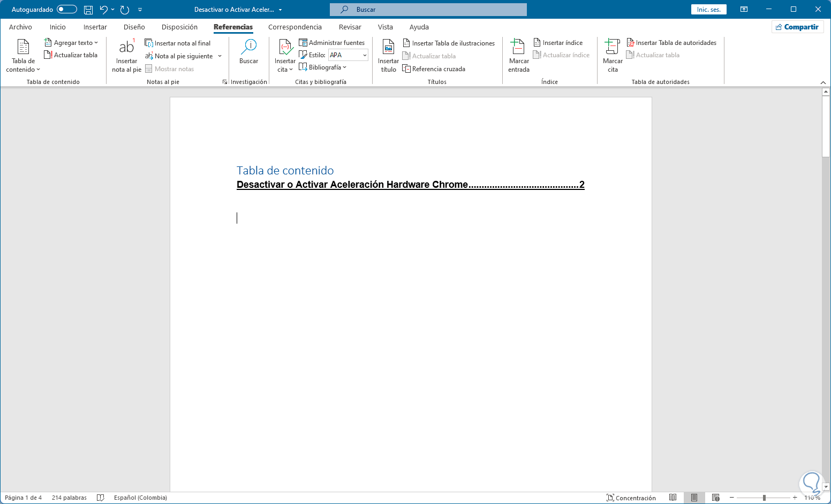Expand the Bibliografía dropdown
The height and width of the screenshot is (504, 831).
tap(323, 67)
